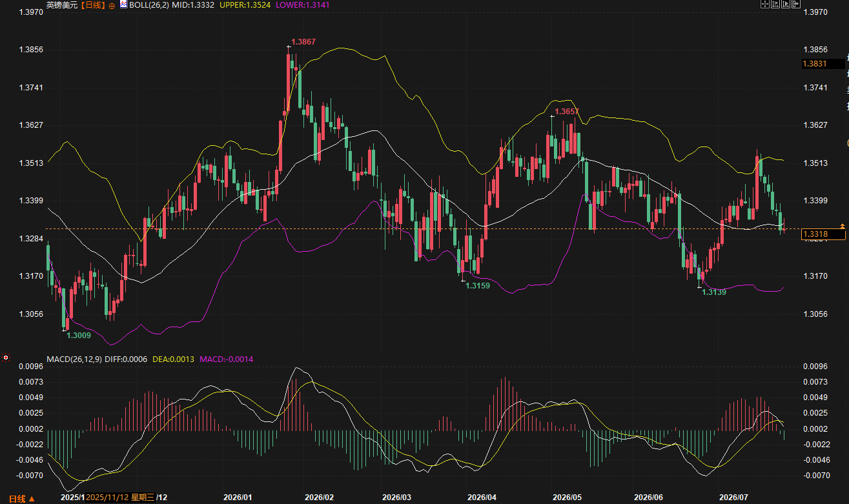Click the 2026/05 date axis label
The image size is (849, 504).
click(x=567, y=498)
